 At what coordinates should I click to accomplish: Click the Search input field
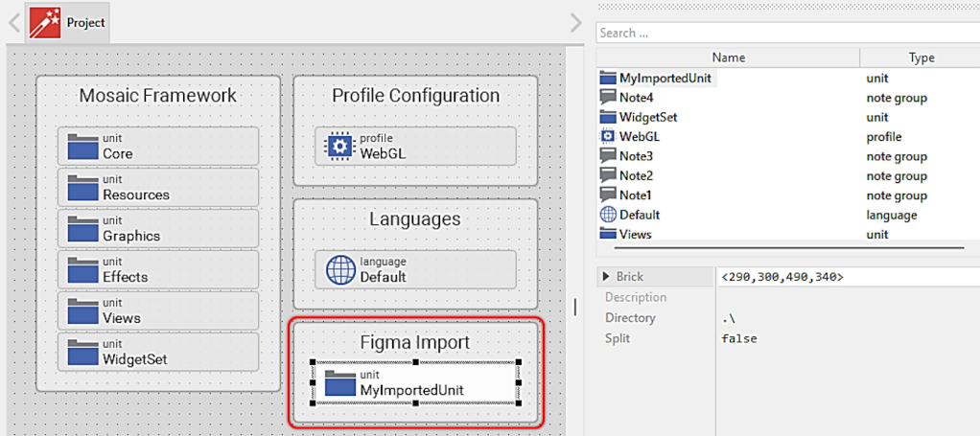click(786, 33)
